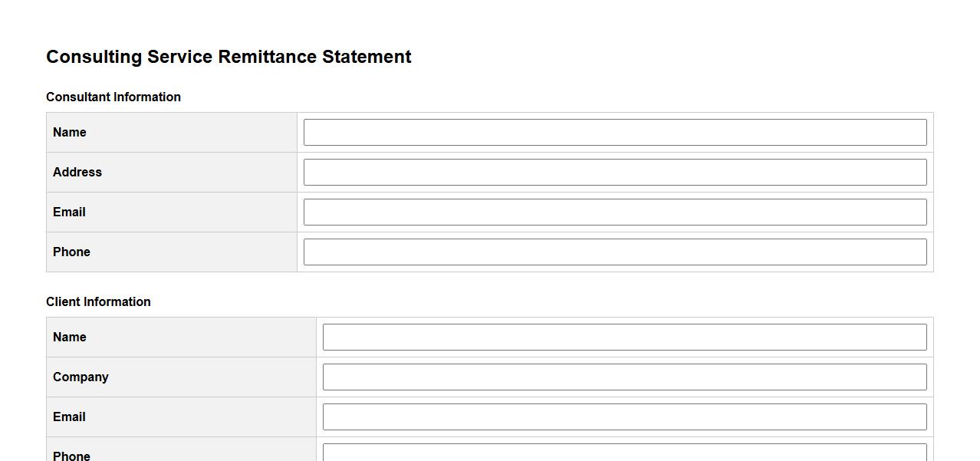
Task: Click the Client Information section heading
Action: coord(98,301)
